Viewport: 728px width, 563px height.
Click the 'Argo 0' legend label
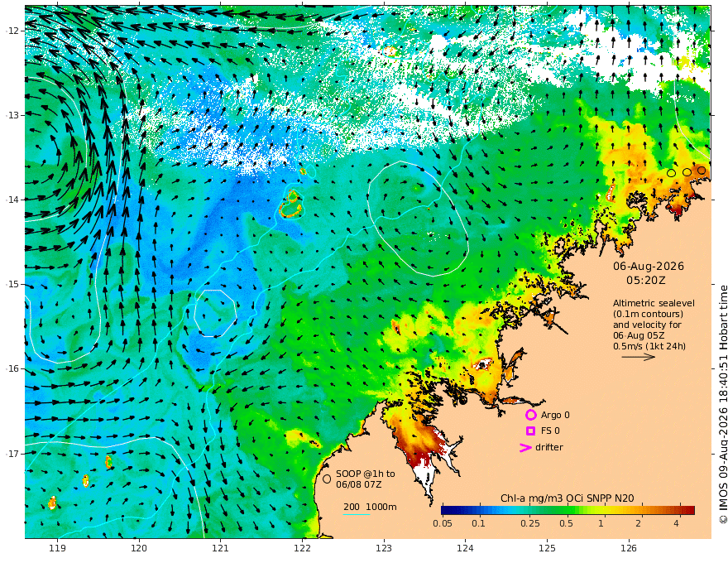pos(555,415)
